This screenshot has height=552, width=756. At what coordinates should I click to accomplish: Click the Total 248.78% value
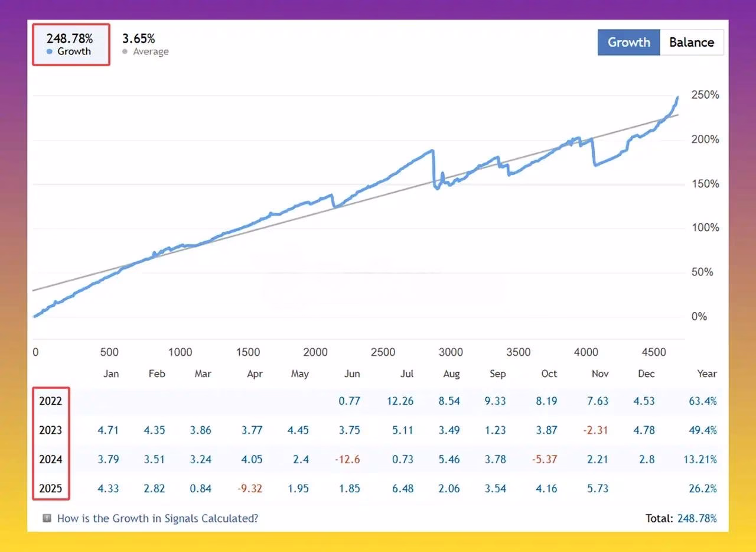click(698, 518)
